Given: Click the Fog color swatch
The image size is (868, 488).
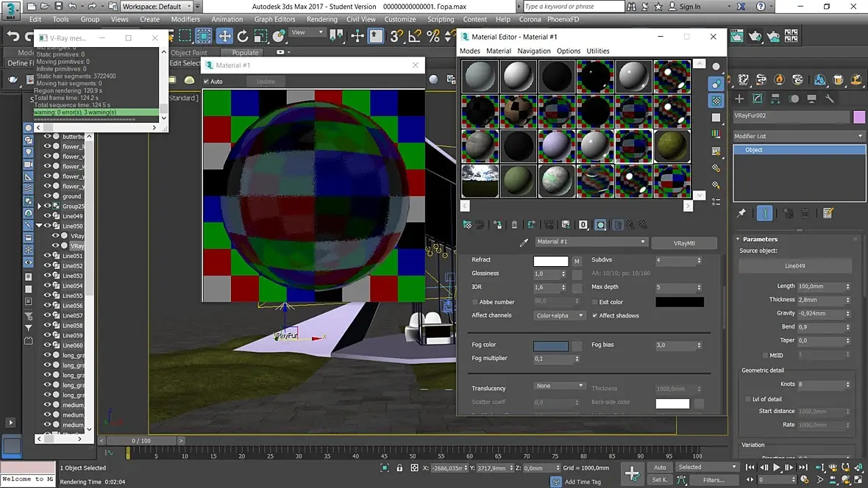Looking at the screenshot, I should (551, 345).
